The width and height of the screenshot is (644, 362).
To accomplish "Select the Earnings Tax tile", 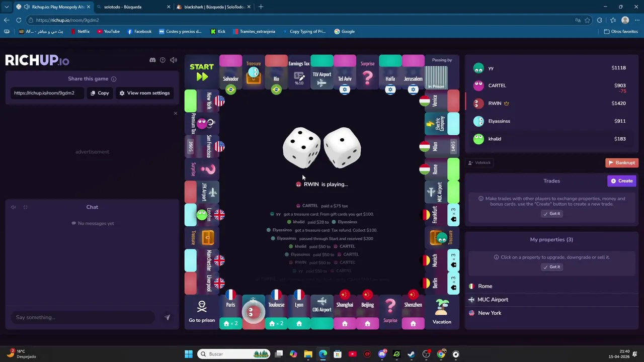I will click(x=299, y=72).
